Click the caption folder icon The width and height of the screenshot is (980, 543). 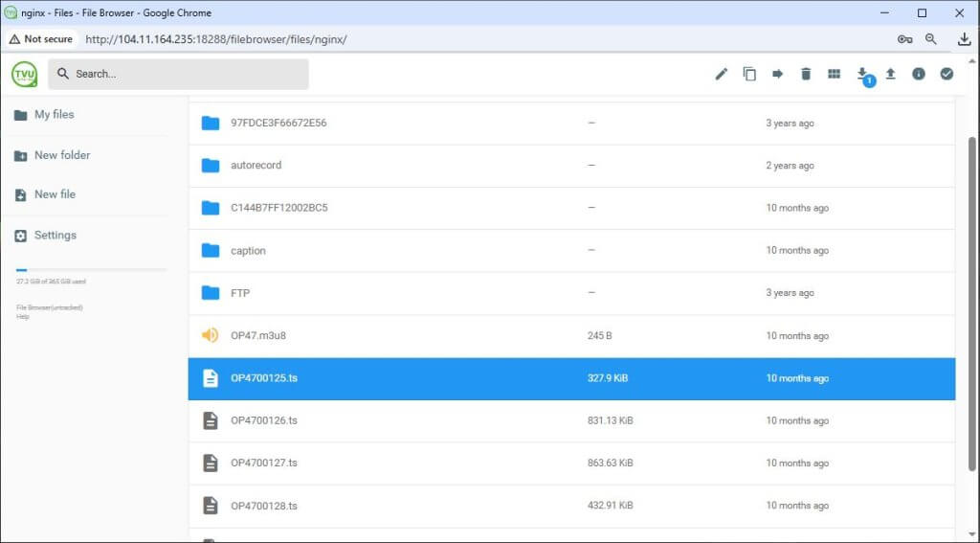(211, 250)
